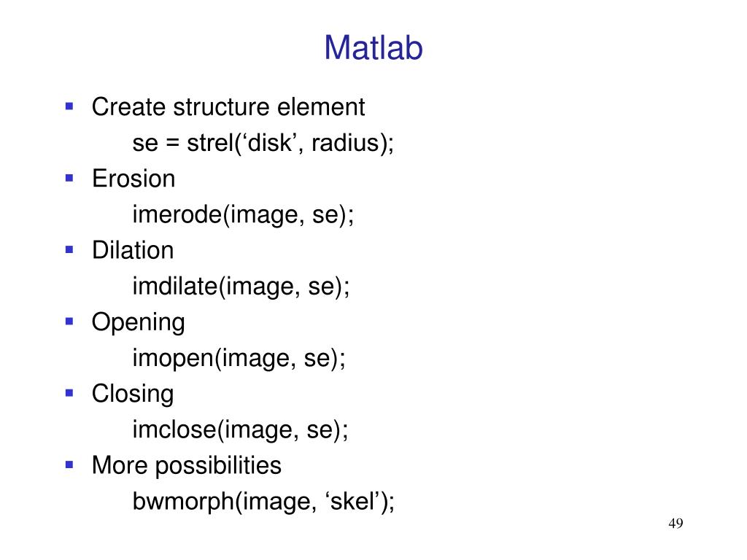Viewport: 747px width, 560px height.
Task: Click the bwmorph(image, 'skel') code line
Action: (x=263, y=502)
